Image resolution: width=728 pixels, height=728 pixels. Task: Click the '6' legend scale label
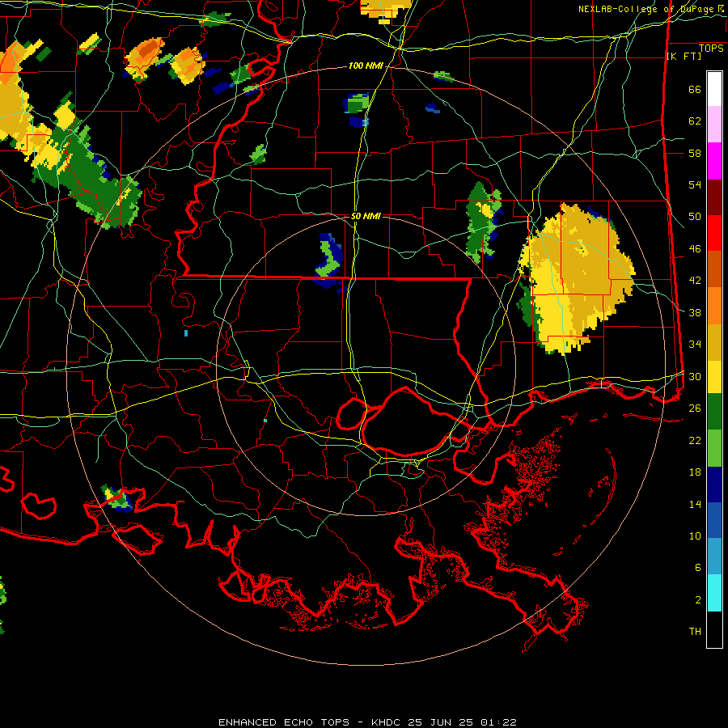(697, 568)
